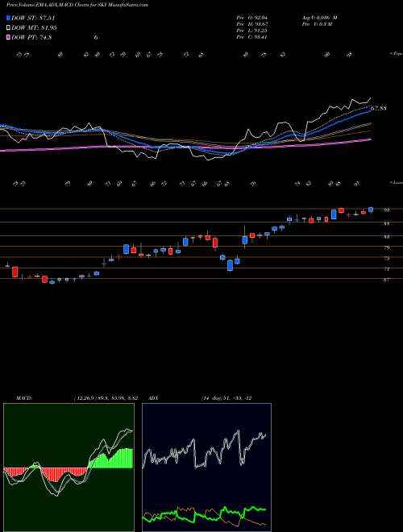
Task: Click the Pre L: 91.25 value
Action: pyautogui.click(x=252, y=31)
